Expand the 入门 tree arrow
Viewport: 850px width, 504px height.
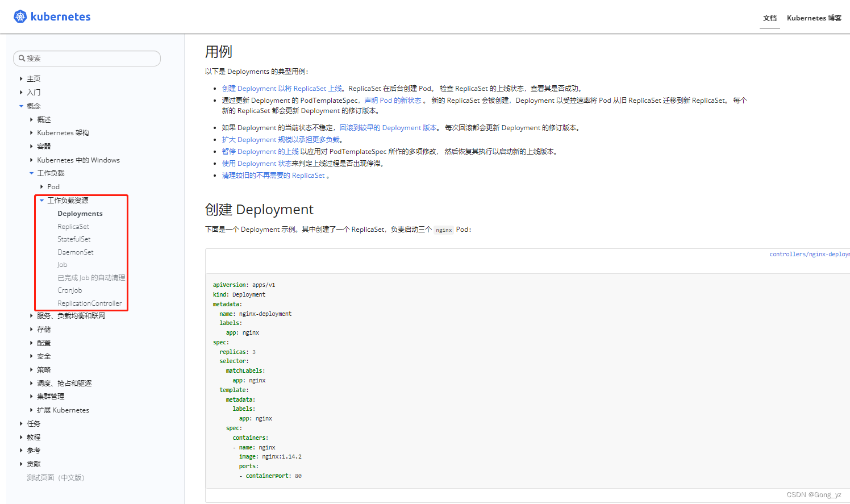click(21, 93)
